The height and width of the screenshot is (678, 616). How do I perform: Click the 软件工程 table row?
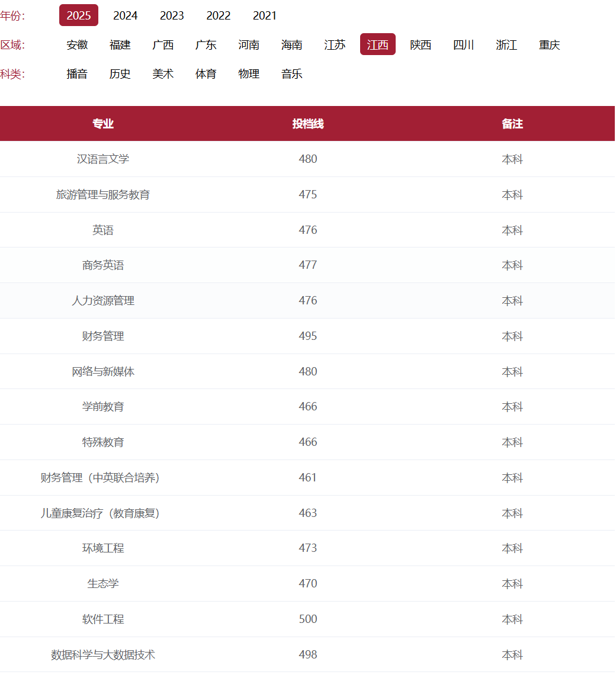(x=308, y=619)
